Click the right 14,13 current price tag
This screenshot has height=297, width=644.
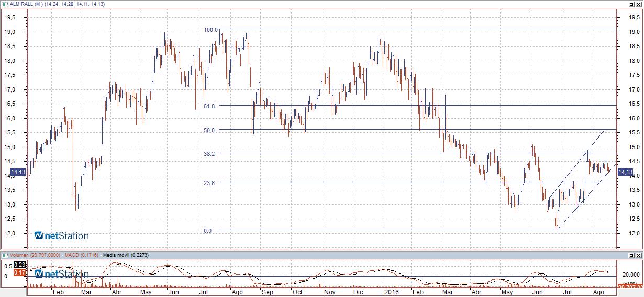tap(625, 172)
